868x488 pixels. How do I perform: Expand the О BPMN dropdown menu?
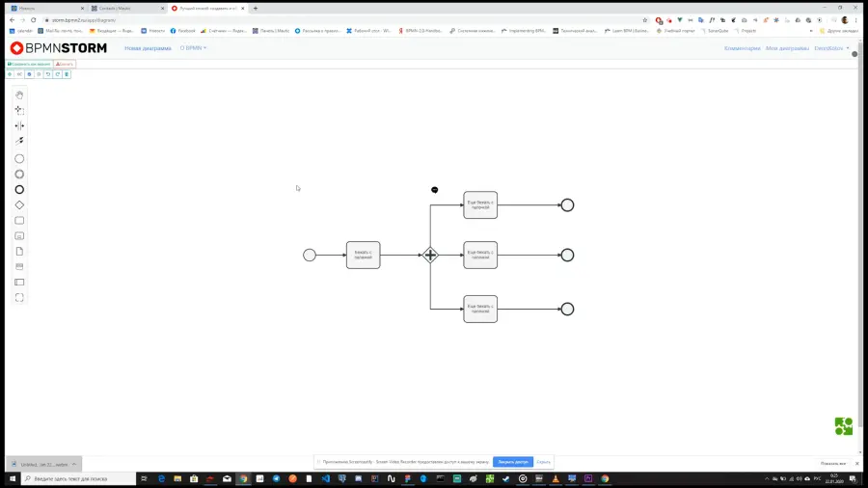click(193, 48)
